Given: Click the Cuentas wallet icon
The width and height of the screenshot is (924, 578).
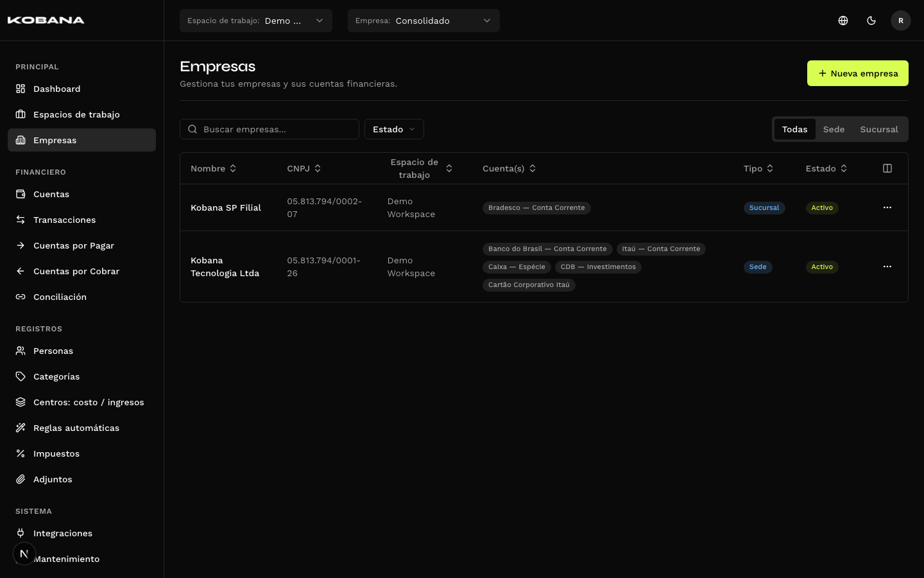Looking at the screenshot, I should 21,194.
